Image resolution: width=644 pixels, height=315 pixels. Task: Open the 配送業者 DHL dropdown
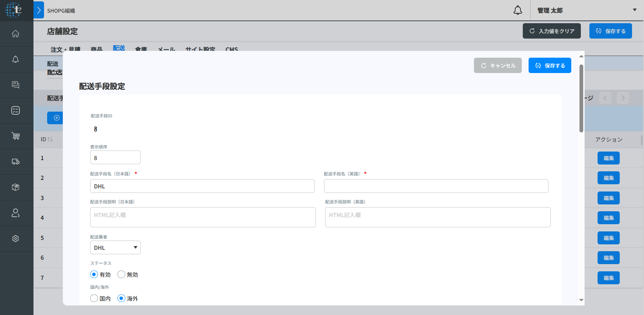tap(115, 247)
